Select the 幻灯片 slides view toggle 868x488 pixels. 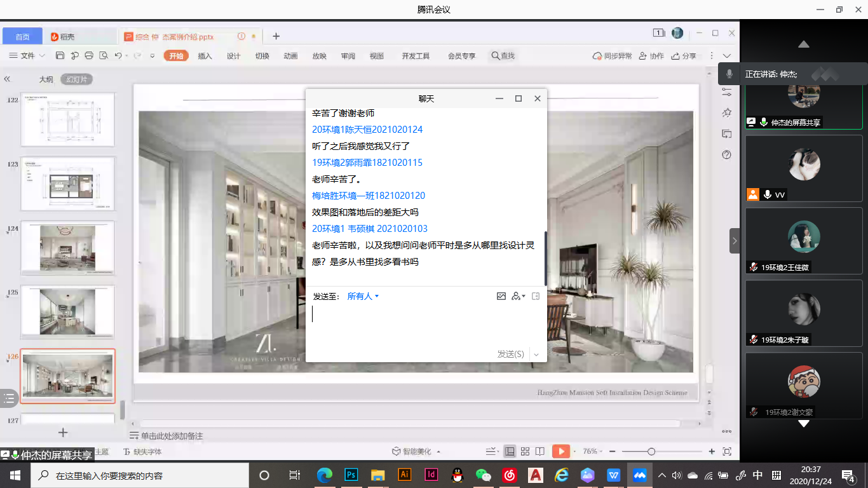tap(77, 79)
